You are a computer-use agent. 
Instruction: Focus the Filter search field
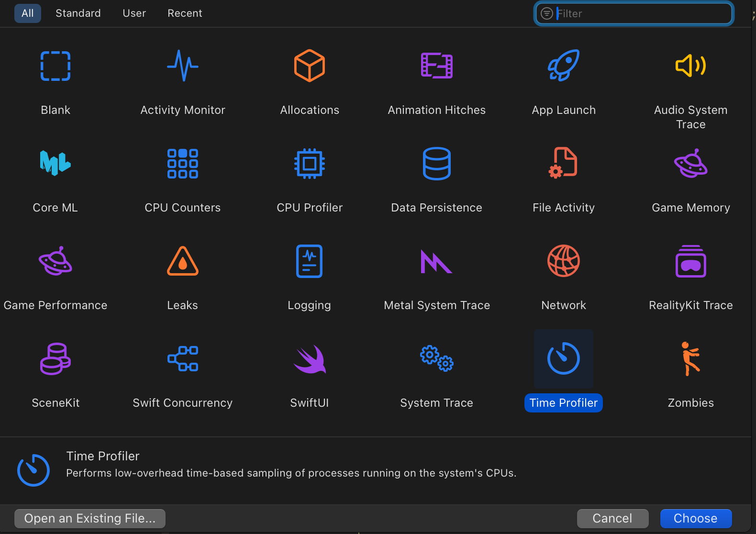(x=641, y=13)
